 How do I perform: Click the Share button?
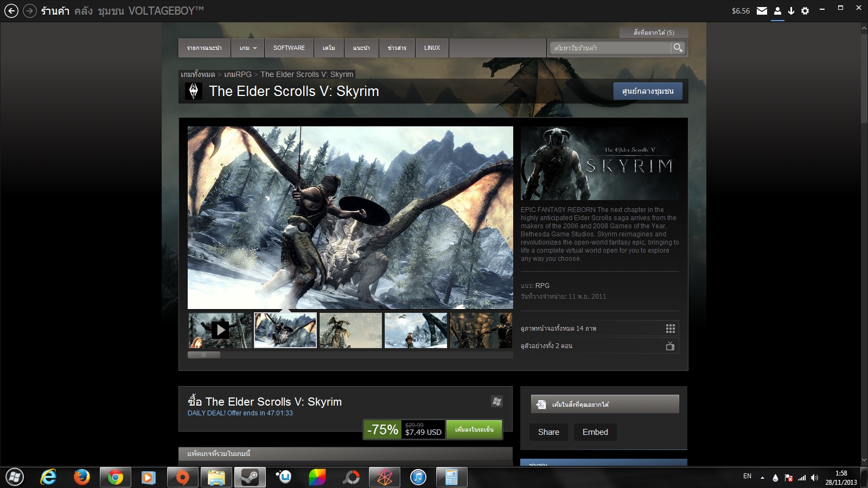coord(548,432)
